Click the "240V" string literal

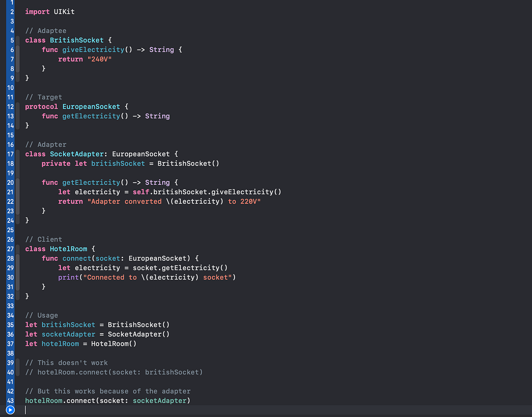100,59
